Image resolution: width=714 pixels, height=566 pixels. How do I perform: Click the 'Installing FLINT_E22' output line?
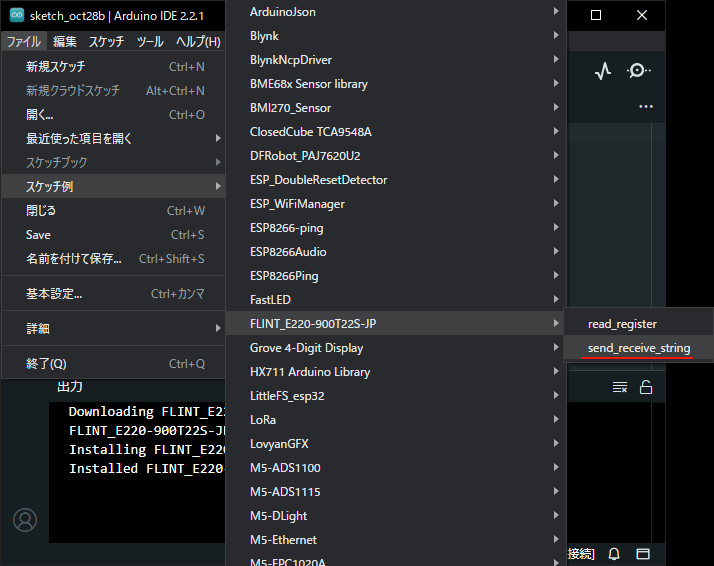147,449
